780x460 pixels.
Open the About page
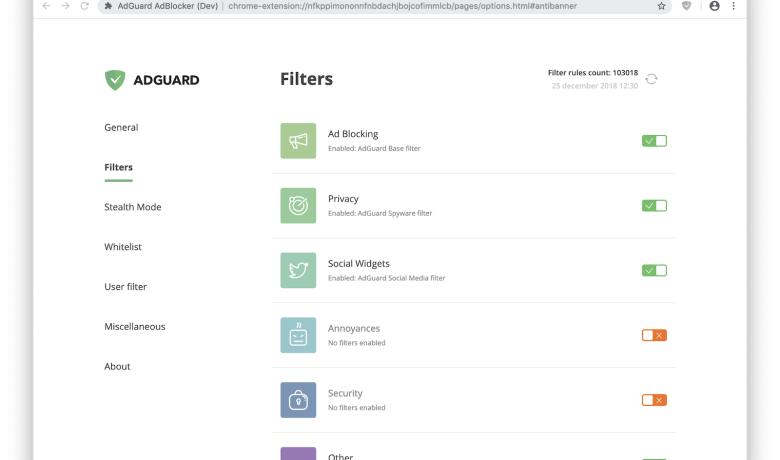(x=117, y=366)
